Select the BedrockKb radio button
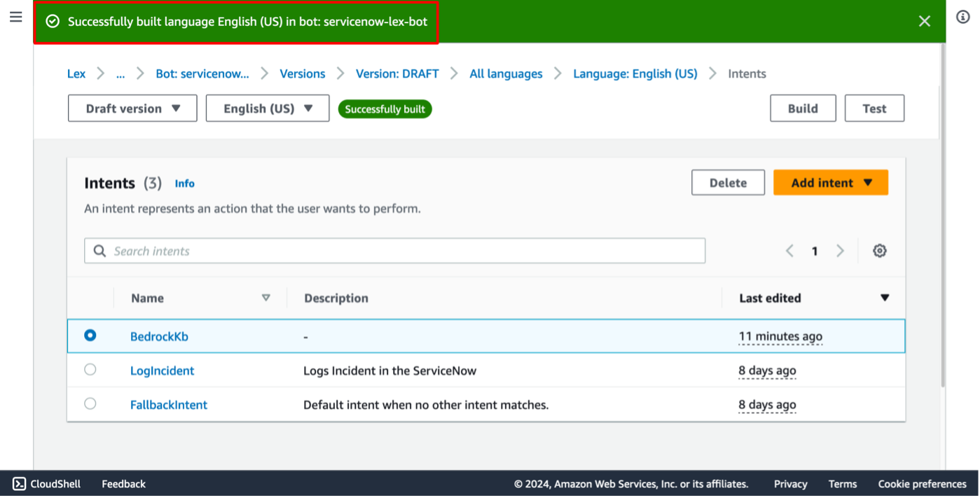 tap(90, 336)
